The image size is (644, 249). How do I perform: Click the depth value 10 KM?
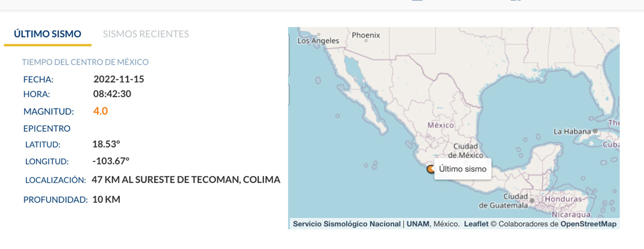[x=106, y=199]
